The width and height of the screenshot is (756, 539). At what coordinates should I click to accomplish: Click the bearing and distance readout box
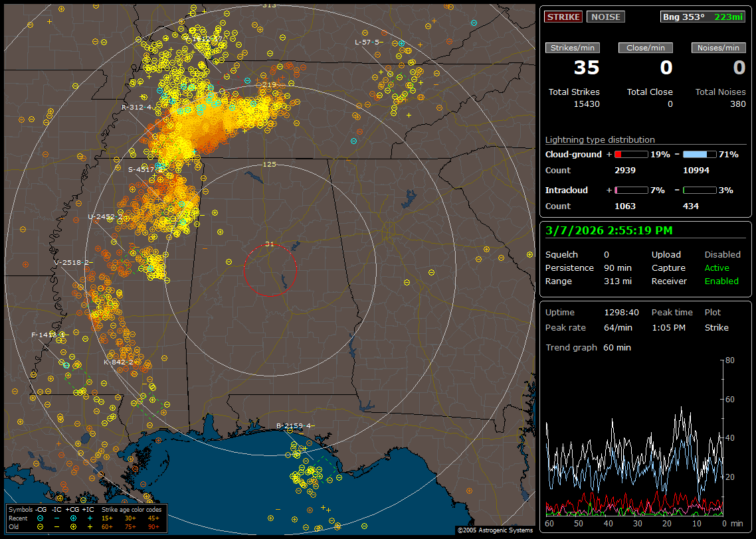(704, 17)
